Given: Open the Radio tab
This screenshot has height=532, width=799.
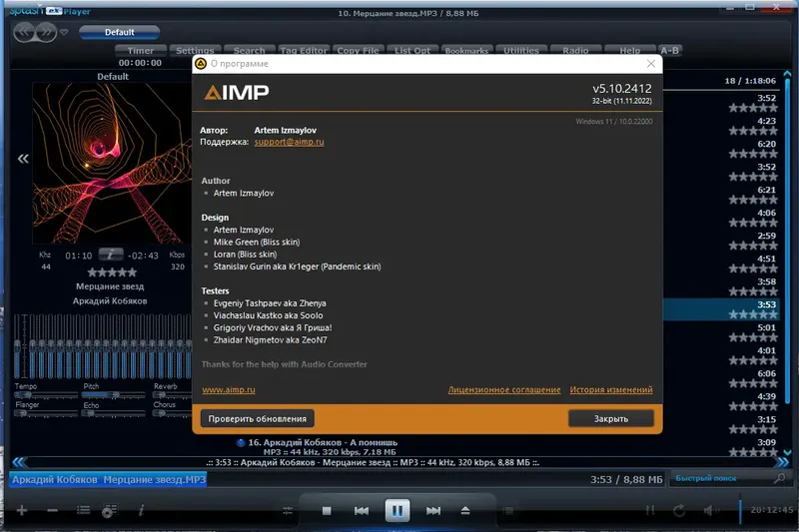Looking at the screenshot, I should [575, 50].
